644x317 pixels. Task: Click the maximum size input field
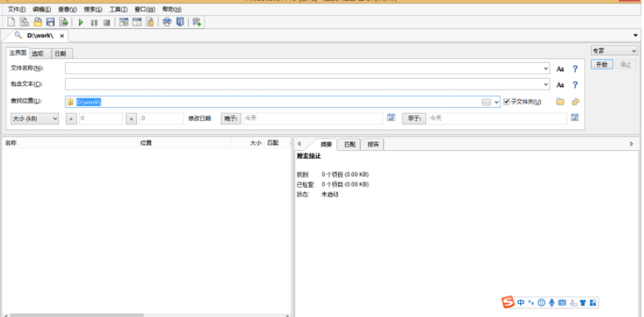161,119
